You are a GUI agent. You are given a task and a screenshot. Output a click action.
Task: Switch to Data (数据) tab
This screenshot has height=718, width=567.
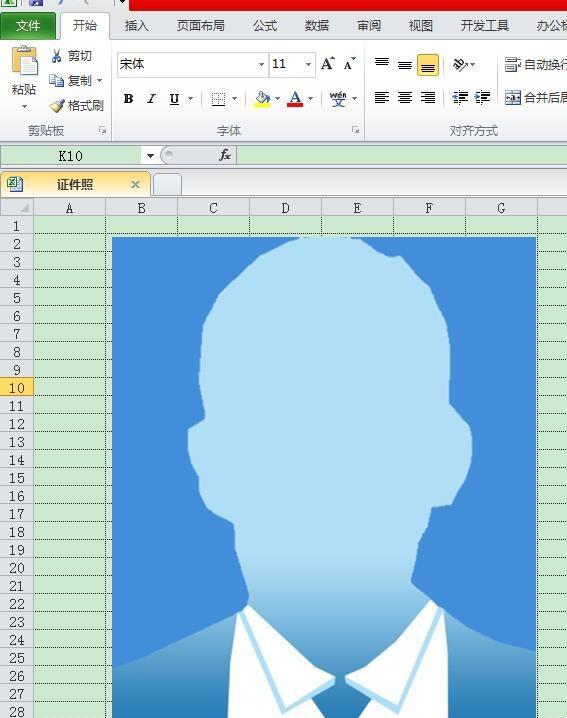(316, 26)
